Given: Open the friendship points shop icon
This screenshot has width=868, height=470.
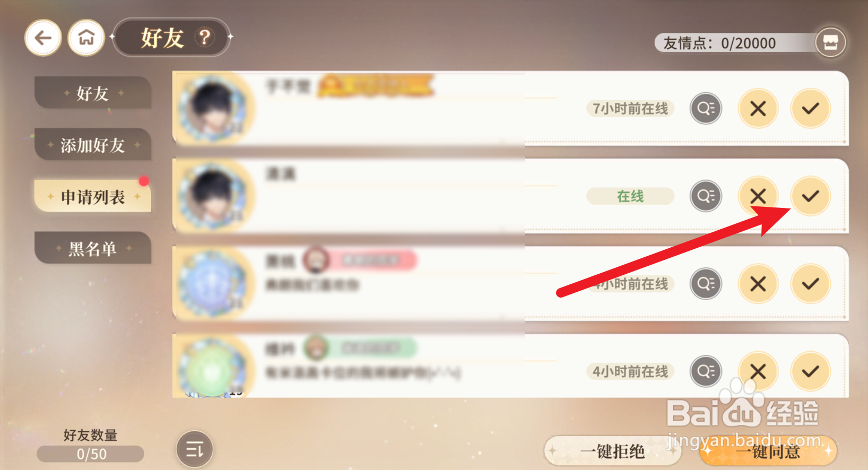Looking at the screenshot, I should click(x=830, y=42).
